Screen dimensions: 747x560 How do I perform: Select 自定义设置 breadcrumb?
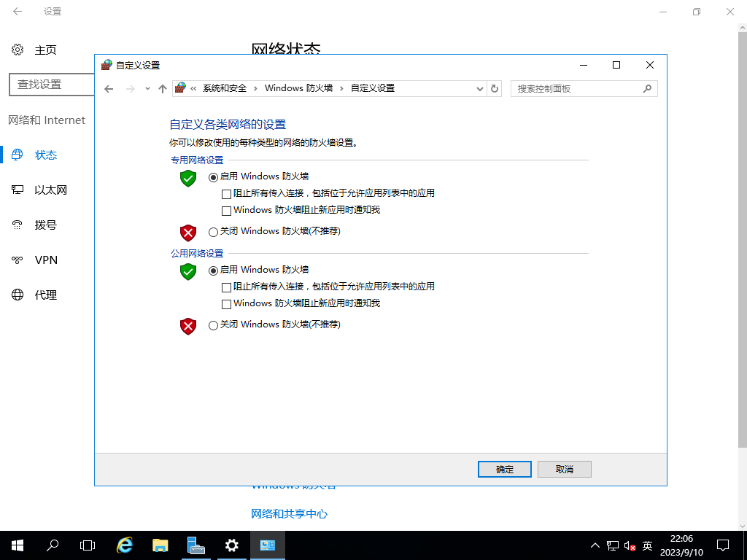pyautogui.click(x=373, y=88)
